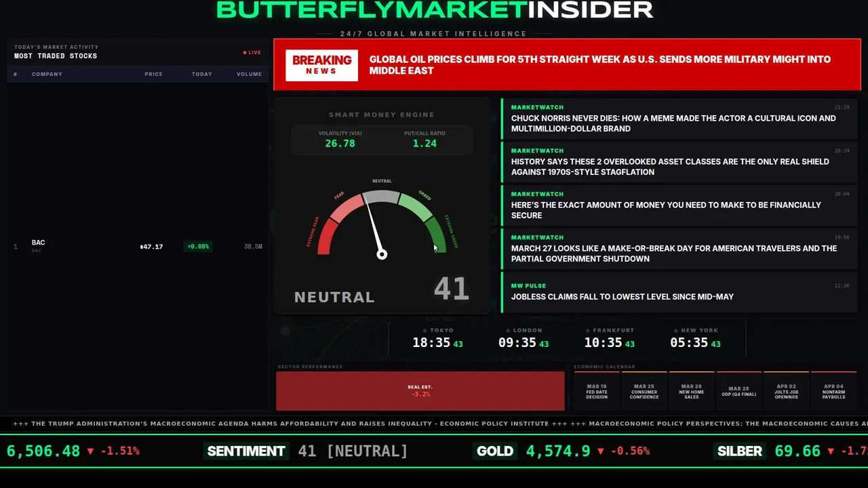The width and height of the screenshot is (868, 488).
Task: Click the Tokyo clock 18:35
Action: [x=432, y=343]
